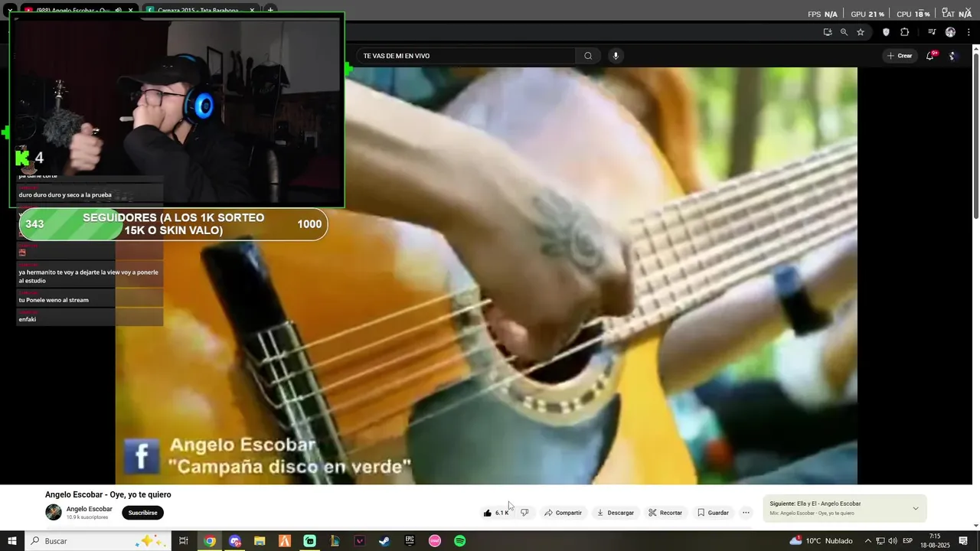
Task: Open the network icon in system tray
Action: pos(880,541)
